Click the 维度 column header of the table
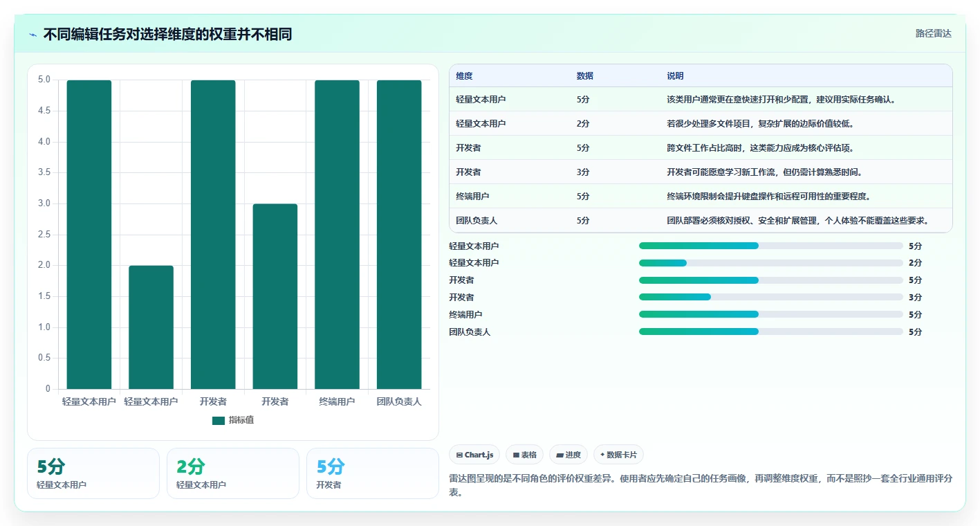 click(x=464, y=76)
